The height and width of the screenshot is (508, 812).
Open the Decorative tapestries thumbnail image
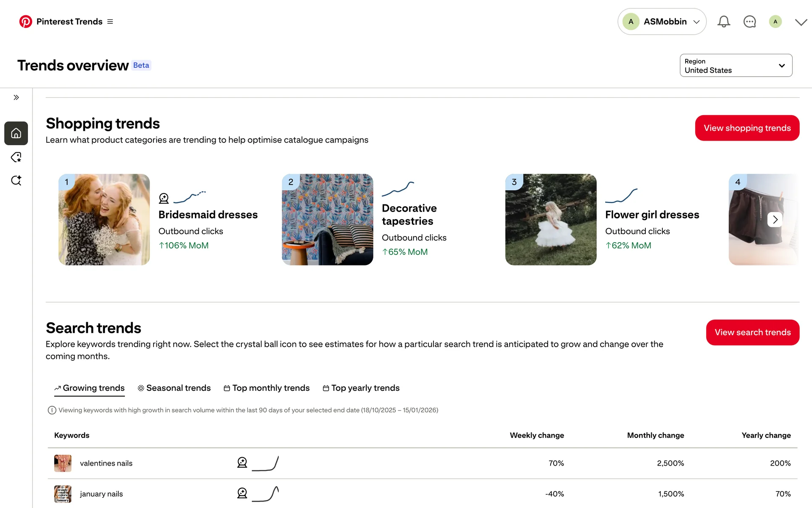(327, 220)
